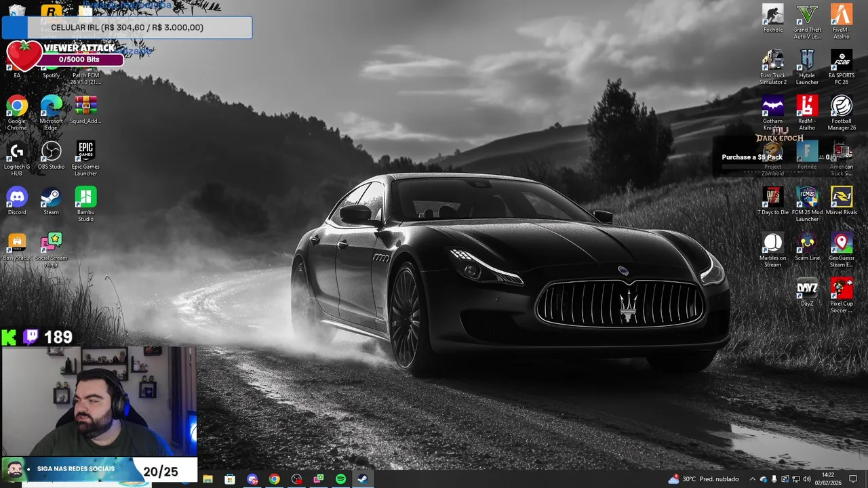Launch Grand Theft Auto V desktop shortcut
This screenshot has height=488, width=868.
(807, 21)
